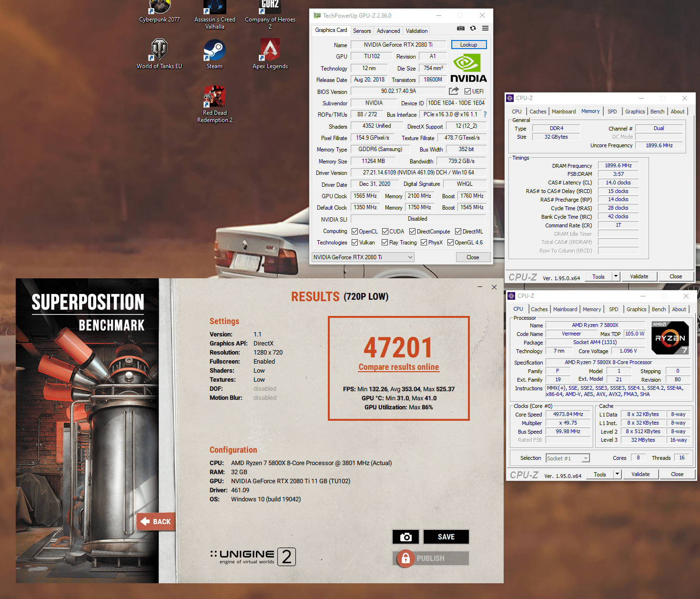Click the GPU Name field in GPU-Z
The image size is (700, 599).
[398, 45]
